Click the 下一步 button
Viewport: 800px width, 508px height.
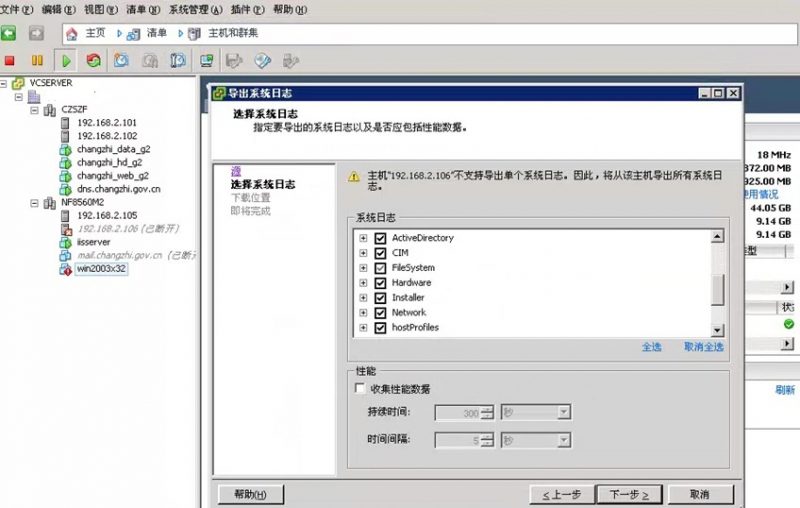pos(629,494)
